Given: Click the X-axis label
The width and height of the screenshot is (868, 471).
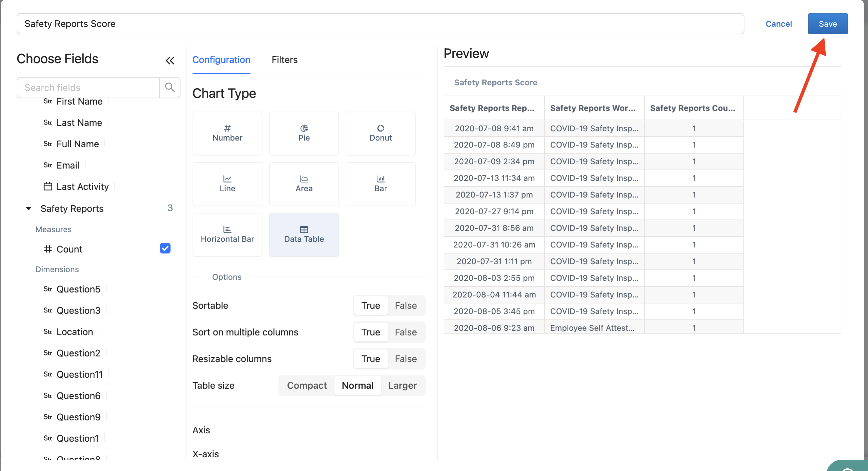Looking at the screenshot, I should click(205, 454).
